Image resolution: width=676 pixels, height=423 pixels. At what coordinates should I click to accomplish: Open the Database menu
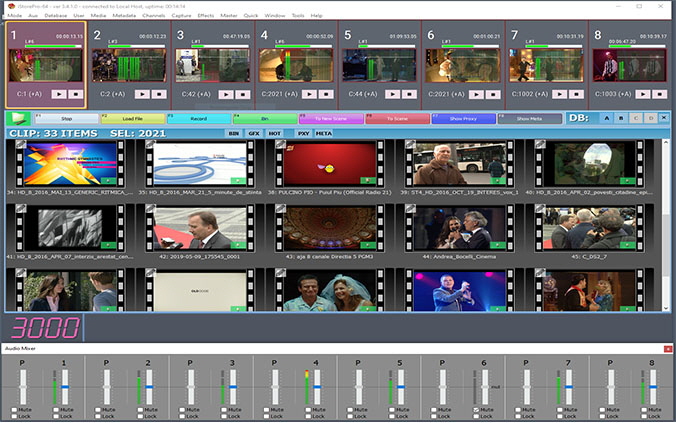coord(56,16)
